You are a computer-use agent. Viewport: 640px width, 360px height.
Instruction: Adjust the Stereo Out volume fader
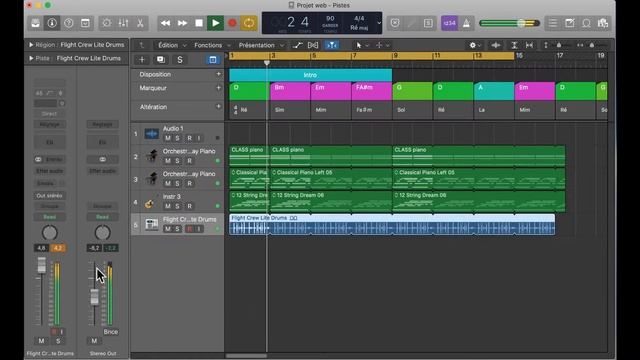coord(94,297)
